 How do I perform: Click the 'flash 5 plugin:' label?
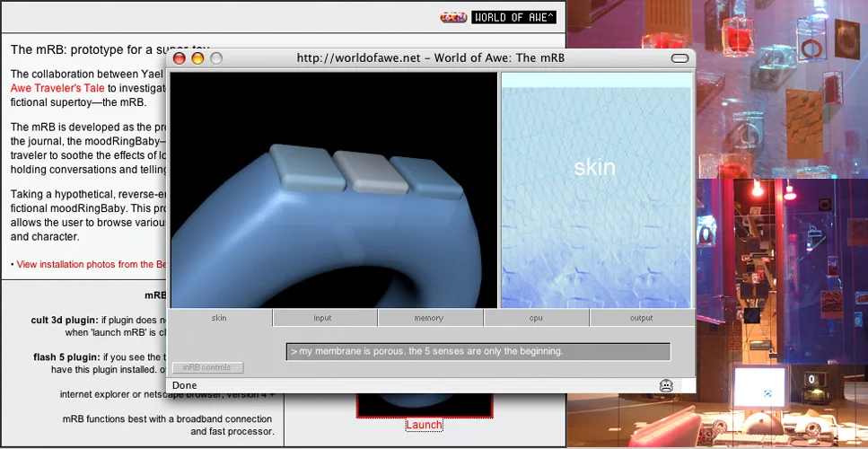pos(66,357)
